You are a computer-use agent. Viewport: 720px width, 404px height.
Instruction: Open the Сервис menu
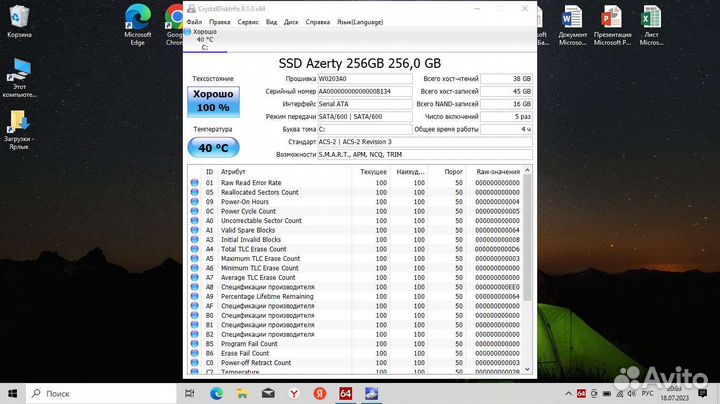(248, 22)
